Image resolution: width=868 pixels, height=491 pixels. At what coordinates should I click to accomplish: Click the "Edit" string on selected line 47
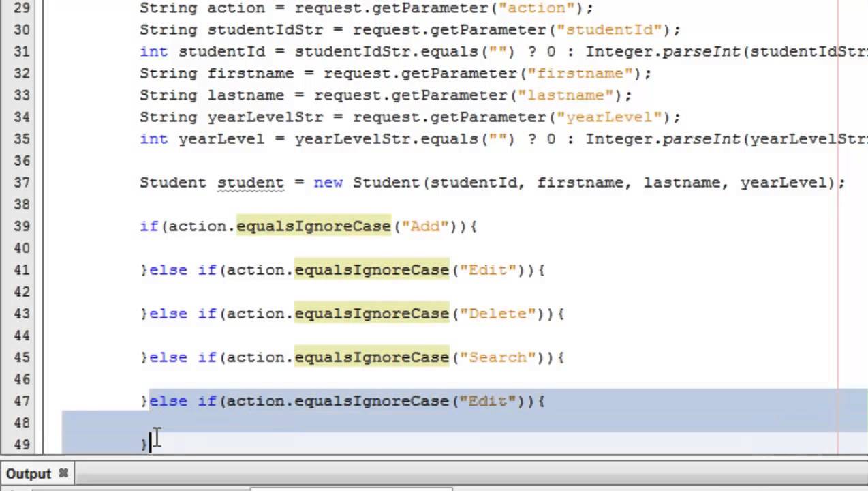pos(488,401)
